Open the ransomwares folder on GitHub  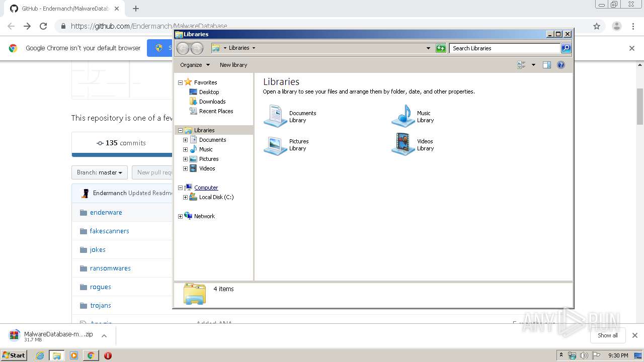click(110, 268)
